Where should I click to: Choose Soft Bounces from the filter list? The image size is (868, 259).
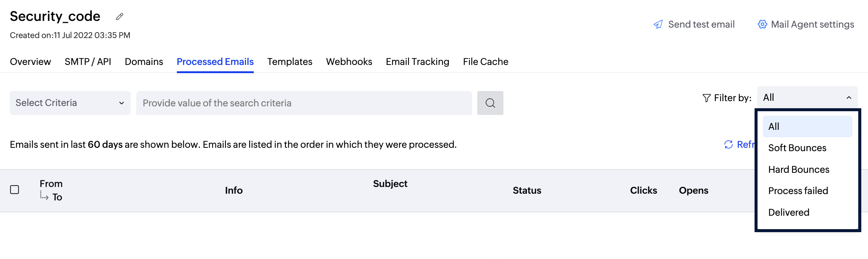click(797, 148)
